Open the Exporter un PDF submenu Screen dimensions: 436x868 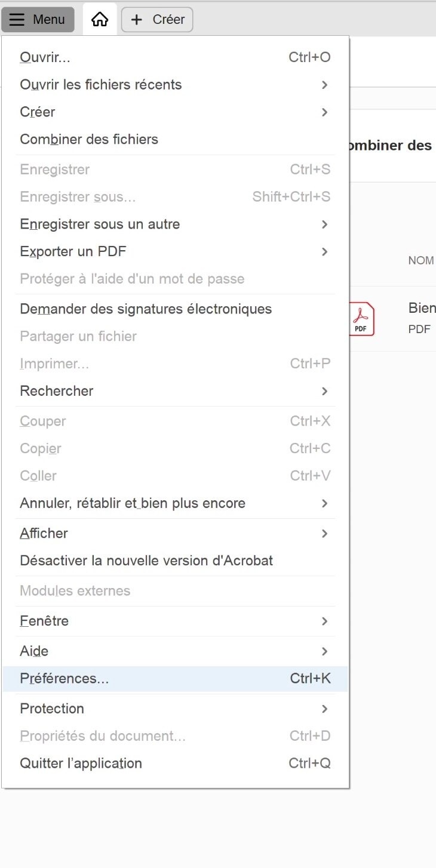pyautogui.click(x=73, y=252)
